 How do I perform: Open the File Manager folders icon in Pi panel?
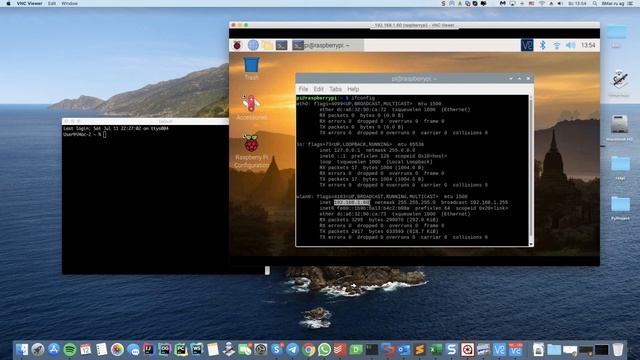(x=267, y=45)
